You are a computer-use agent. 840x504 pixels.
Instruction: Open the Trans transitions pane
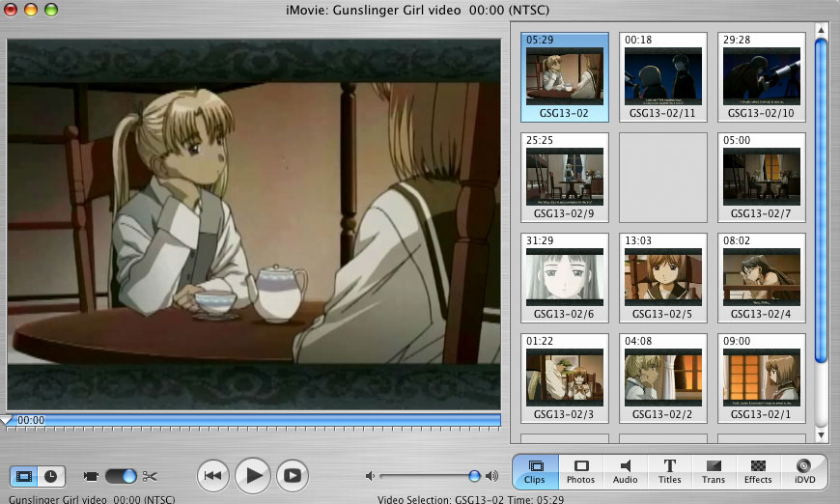(x=714, y=471)
